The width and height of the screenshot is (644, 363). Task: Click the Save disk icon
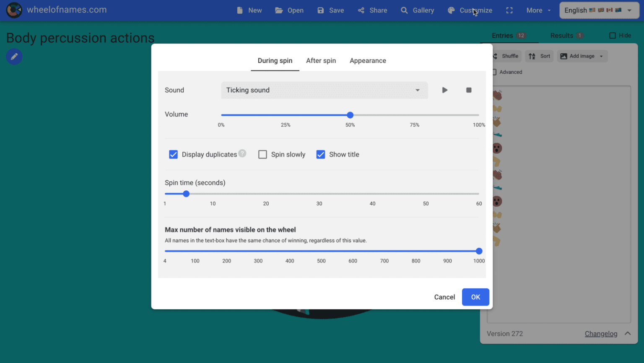coord(321,10)
